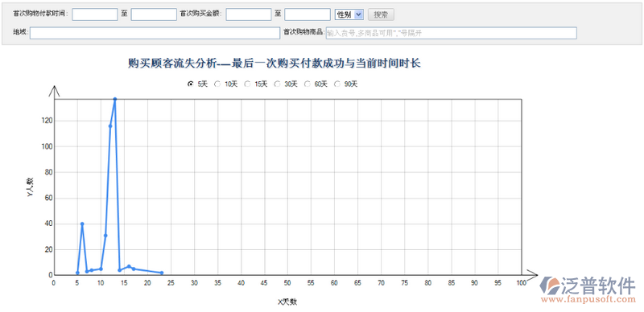The width and height of the screenshot is (644, 312).
Task: Choose the 15天 interval option
Action: pos(247,84)
